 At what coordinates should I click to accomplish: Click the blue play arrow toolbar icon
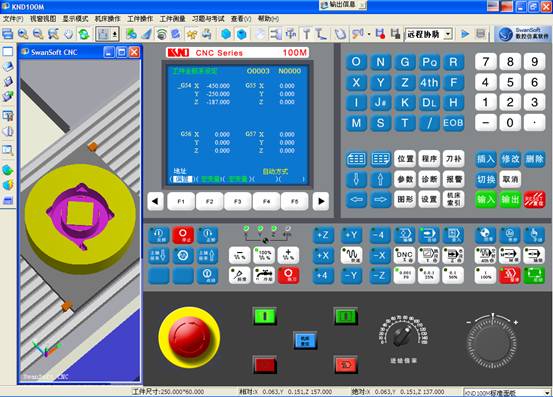point(465,34)
